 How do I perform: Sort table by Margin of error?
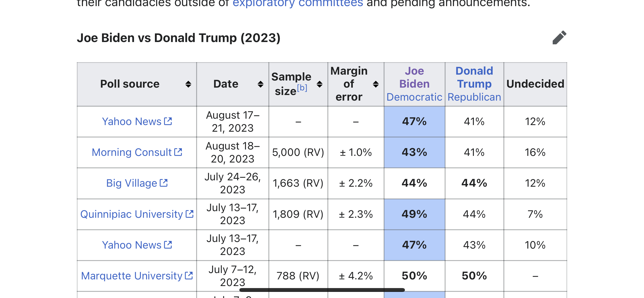[x=376, y=84]
